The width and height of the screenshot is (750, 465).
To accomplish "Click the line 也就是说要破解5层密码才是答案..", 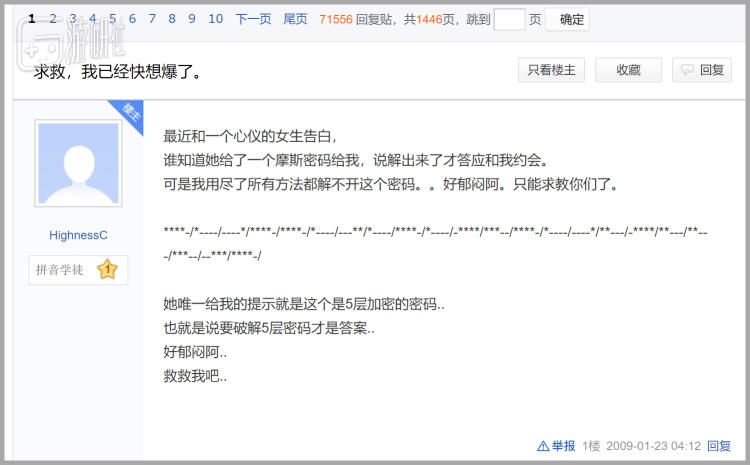I will (269, 328).
